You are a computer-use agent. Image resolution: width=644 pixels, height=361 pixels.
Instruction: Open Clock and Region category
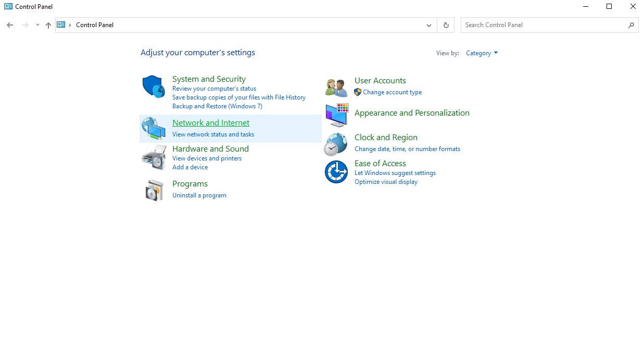386,138
